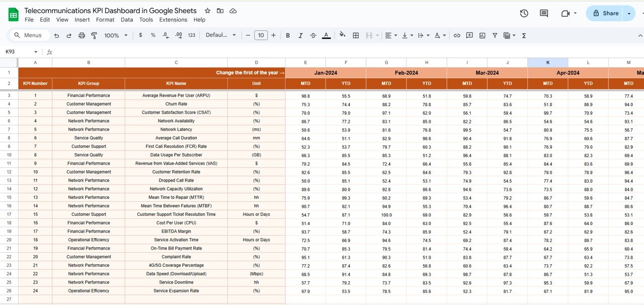This screenshot has width=644, height=305.
Task: Open the horizontal align dropdown
Action: tap(390, 35)
